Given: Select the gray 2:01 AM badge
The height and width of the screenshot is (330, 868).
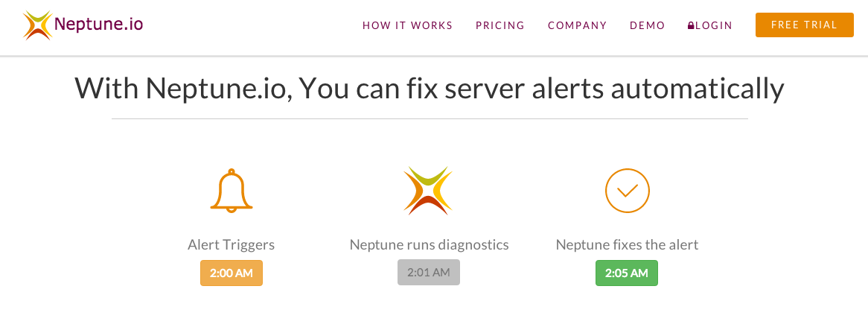Looking at the screenshot, I should point(429,273).
